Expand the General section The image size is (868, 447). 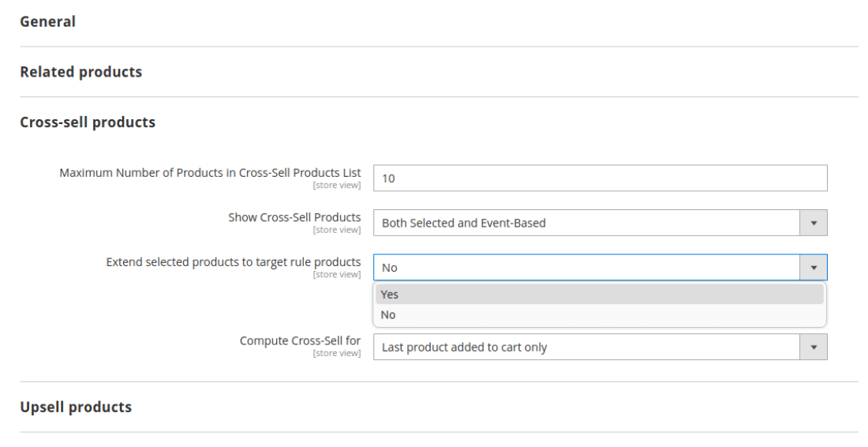(48, 22)
